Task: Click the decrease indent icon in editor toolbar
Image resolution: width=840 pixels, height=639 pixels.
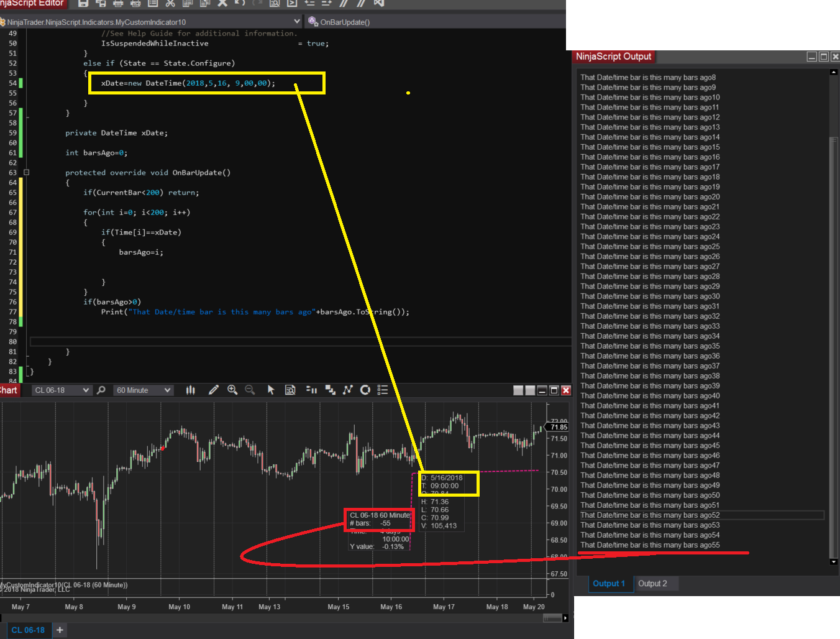Action: tap(309, 3)
